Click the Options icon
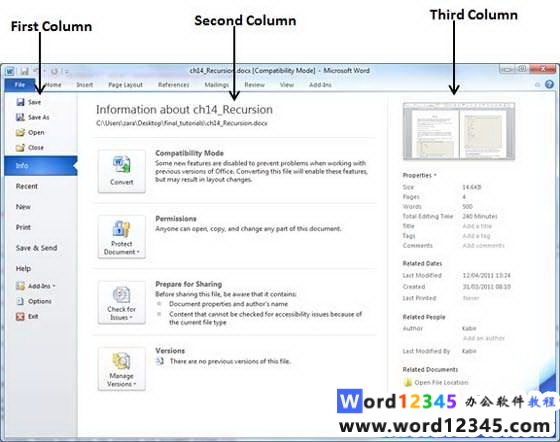 [20, 301]
